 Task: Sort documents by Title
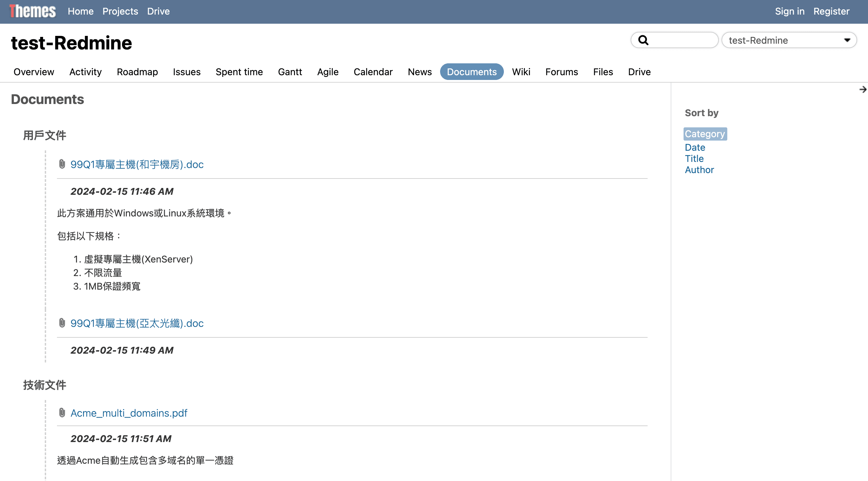694,159
